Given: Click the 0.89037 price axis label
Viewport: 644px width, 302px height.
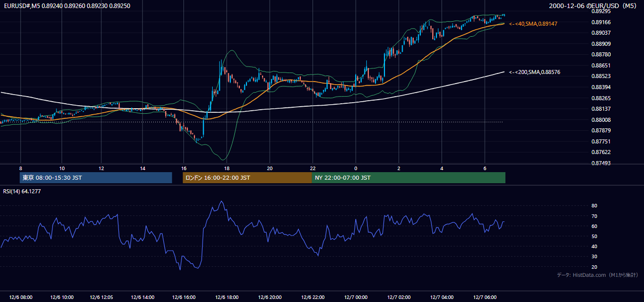Looking at the screenshot, I should [601, 33].
